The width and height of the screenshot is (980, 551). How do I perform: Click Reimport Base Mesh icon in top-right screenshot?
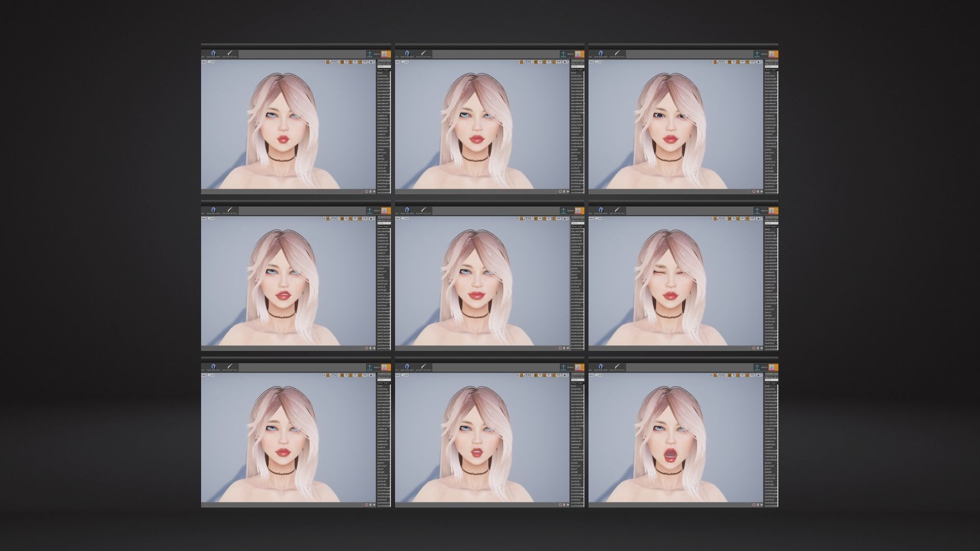tap(601, 53)
